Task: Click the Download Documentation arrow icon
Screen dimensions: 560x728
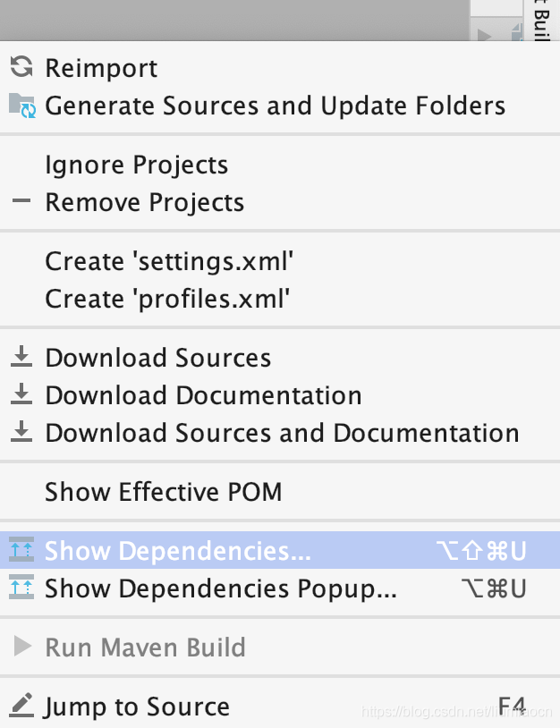Action: pyautogui.click(x=21, y=394)
